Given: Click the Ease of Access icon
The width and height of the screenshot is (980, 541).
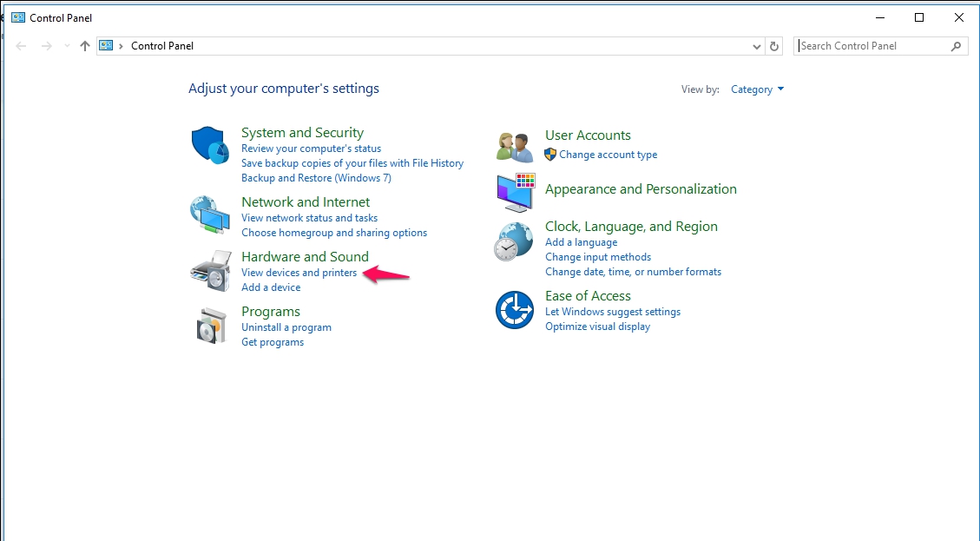Looking at the screenshot, I should [515, 310].
